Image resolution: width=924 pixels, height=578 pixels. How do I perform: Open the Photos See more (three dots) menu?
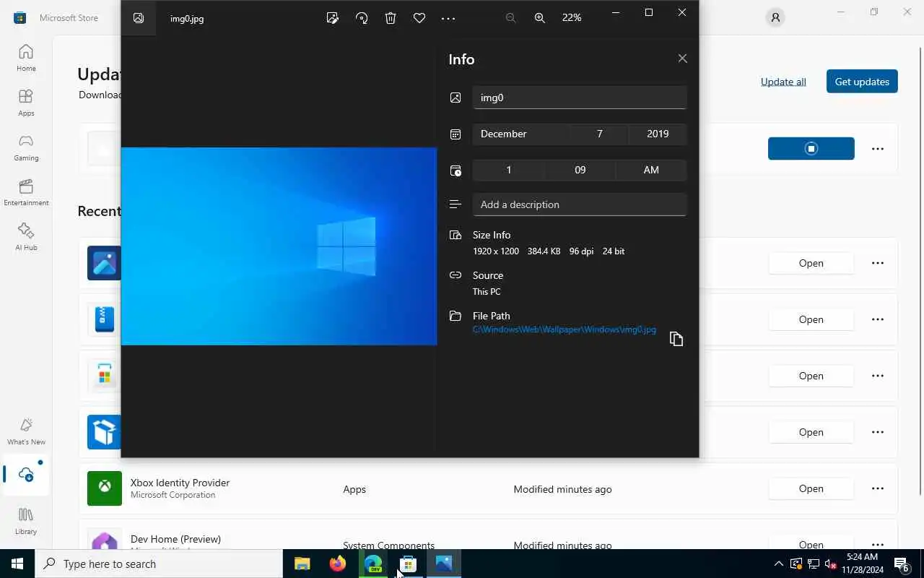click(x=448, y=18)
